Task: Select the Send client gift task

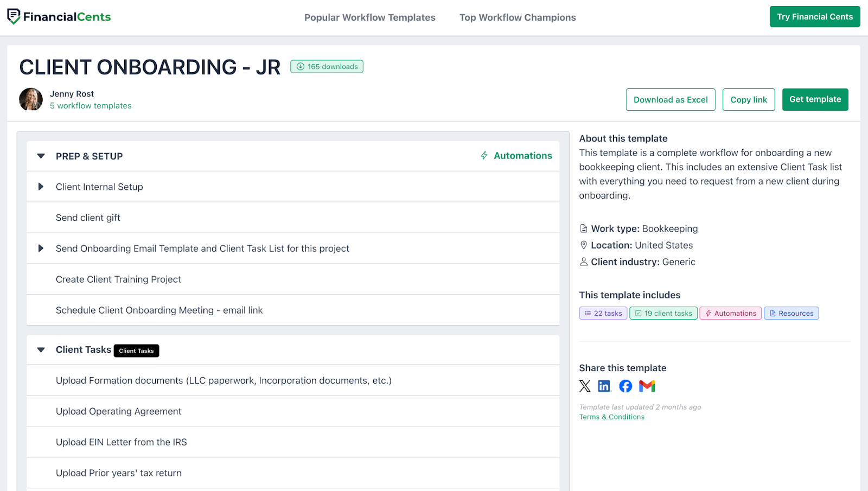Action: tap(293, 218)
